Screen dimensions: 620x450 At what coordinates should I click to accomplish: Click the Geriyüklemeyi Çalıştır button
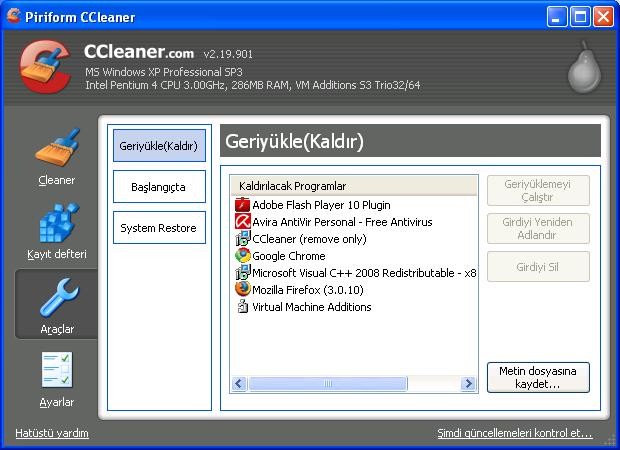pos(538,191)
